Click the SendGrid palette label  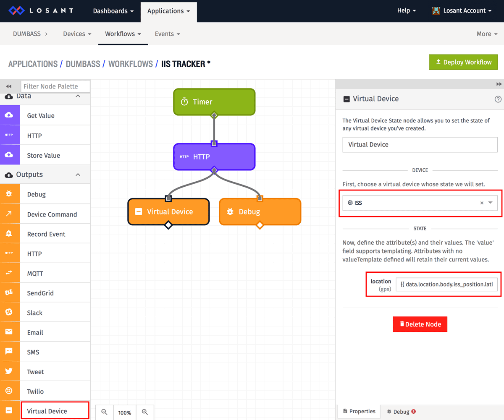[x=40, y=293]
